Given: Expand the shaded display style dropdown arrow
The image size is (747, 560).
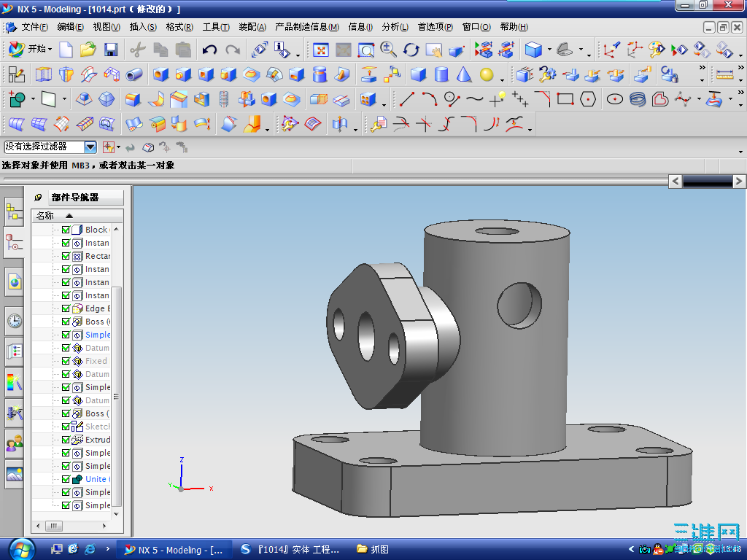Looking at the screenshot, I should tap(549, 49).
